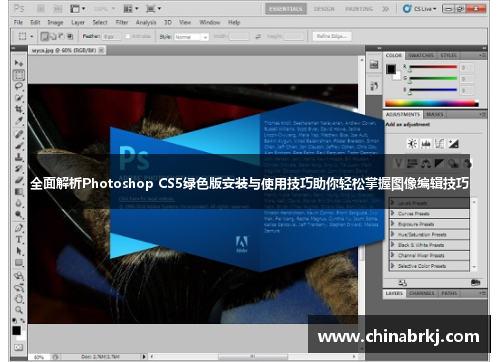Choose New selection mode
Screen dimensions: 500x362
(44, 36)
